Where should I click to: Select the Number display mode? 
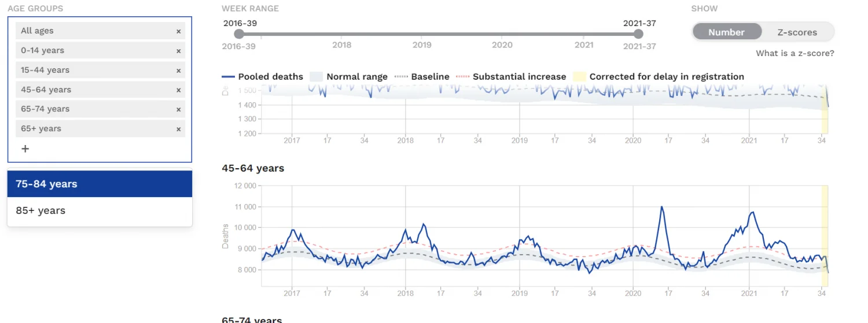coord(726,32)
